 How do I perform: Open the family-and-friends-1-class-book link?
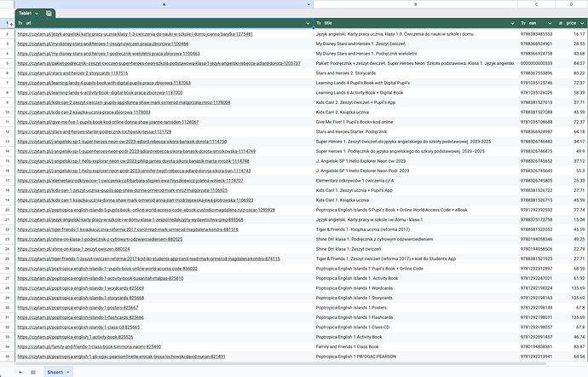pos(89,346)
